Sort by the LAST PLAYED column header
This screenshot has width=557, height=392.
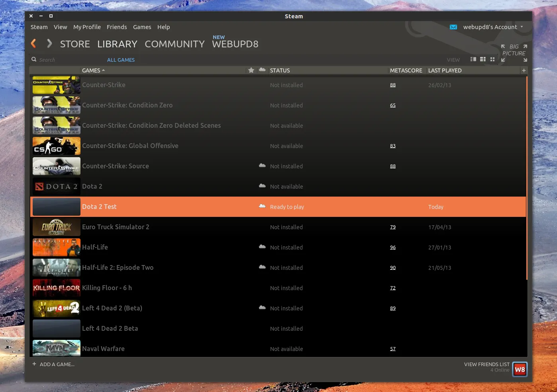tap(445, 70)
